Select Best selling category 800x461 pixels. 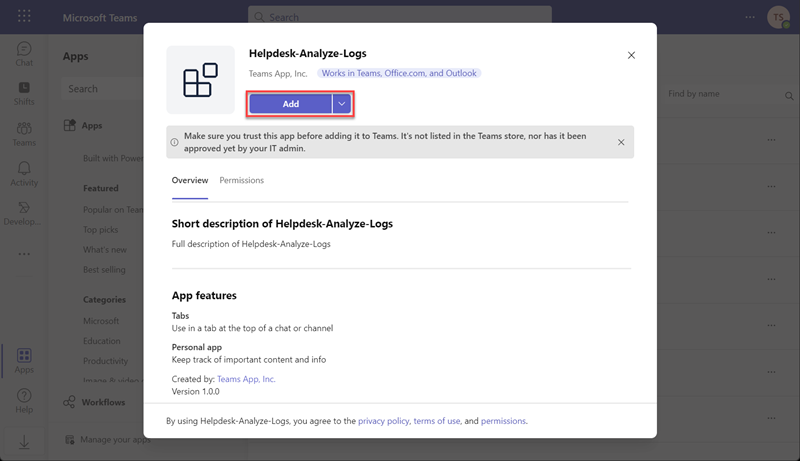pos(104,270)
